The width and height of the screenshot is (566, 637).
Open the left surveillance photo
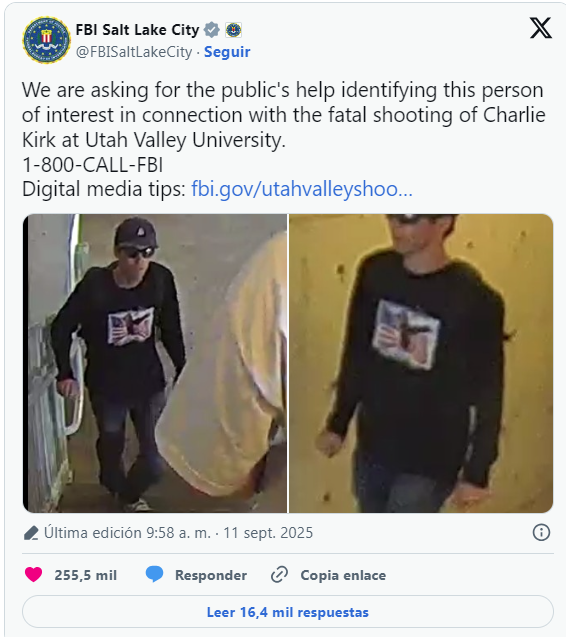point(155,363)
